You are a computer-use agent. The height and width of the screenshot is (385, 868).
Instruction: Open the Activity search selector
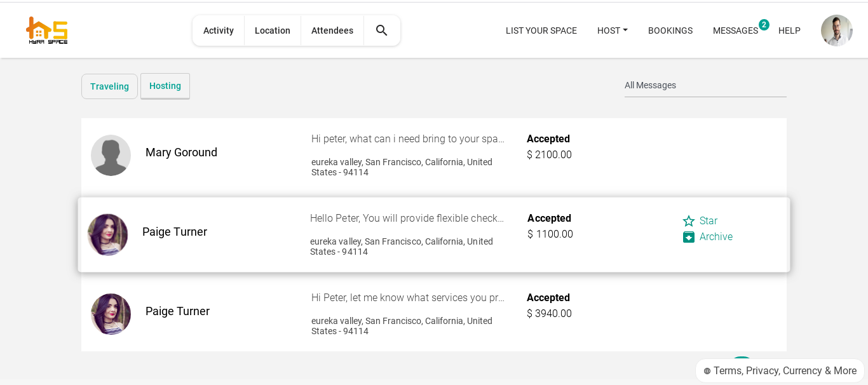(x=219, y=30)
